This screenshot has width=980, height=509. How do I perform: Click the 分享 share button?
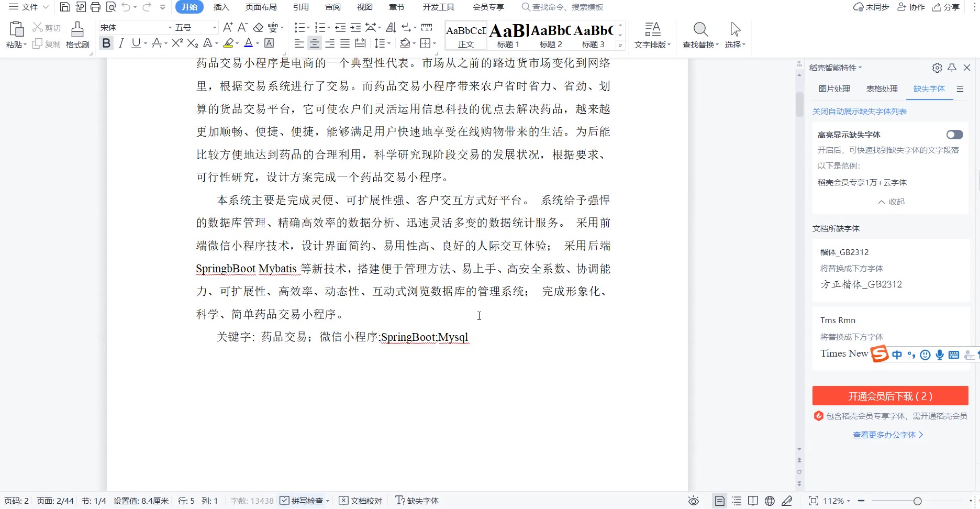(x=946, y=7)
